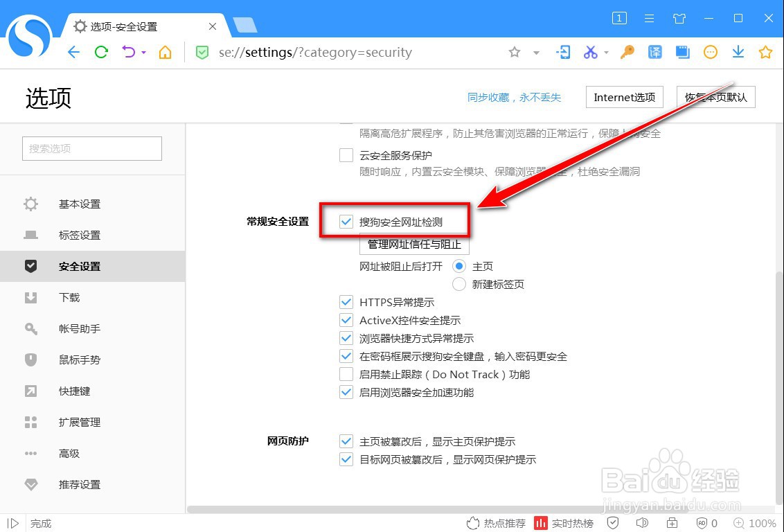The image size is (784, 532).
Task: Toggle HTTPS异常提示 checkbox
Action: [346, 302]
